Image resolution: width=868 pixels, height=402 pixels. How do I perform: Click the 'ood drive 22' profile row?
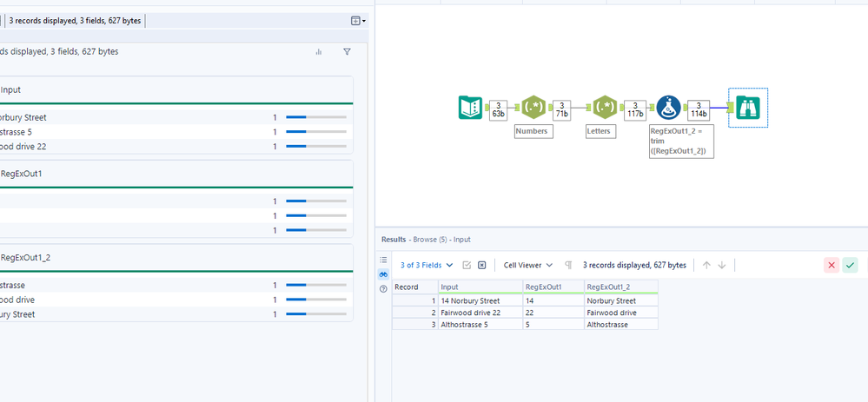(176, 146)
